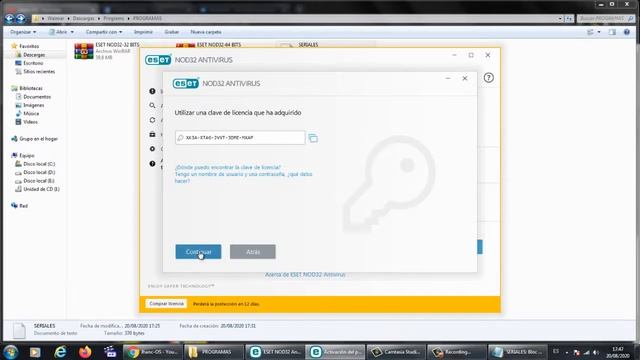Open the Acerca de ESET NOD32 Antivirus link
640x360 pixels.
305,274
